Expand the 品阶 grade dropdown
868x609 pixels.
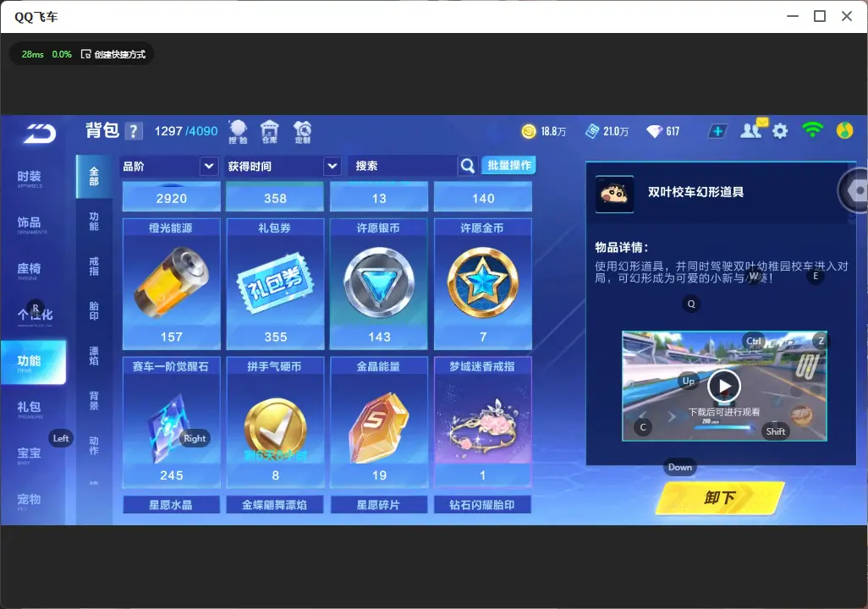tap(209, 166)
